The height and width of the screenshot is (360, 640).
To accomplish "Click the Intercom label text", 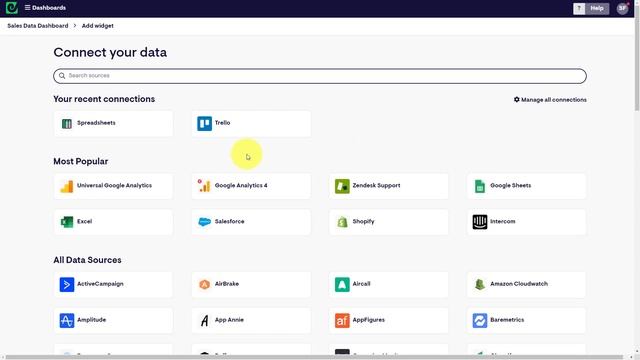I will (502, 221).
